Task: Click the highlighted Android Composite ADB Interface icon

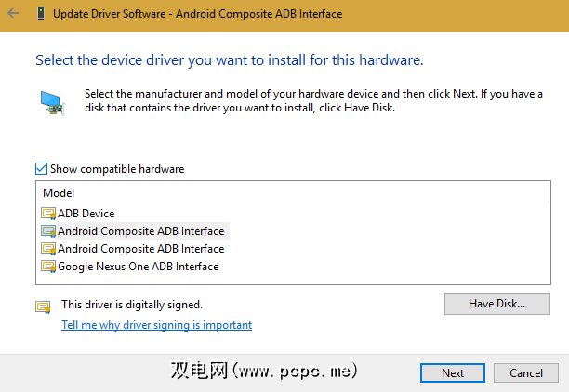Action: 49,231
